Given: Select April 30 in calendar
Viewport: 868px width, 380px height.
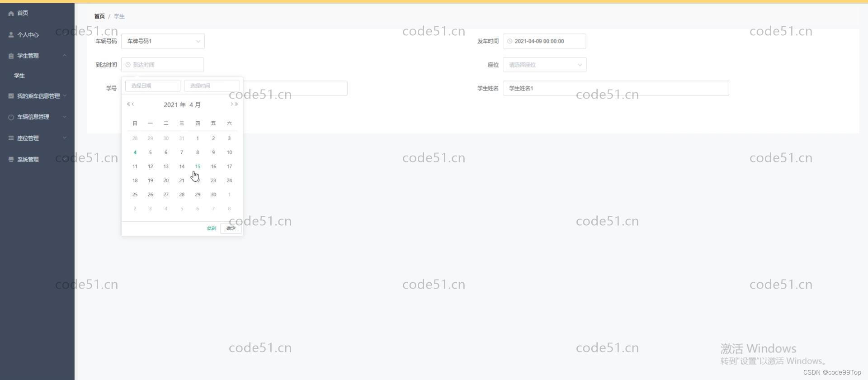Looking at the screenshot, I should pyautogui.click(x=213, y=195).
